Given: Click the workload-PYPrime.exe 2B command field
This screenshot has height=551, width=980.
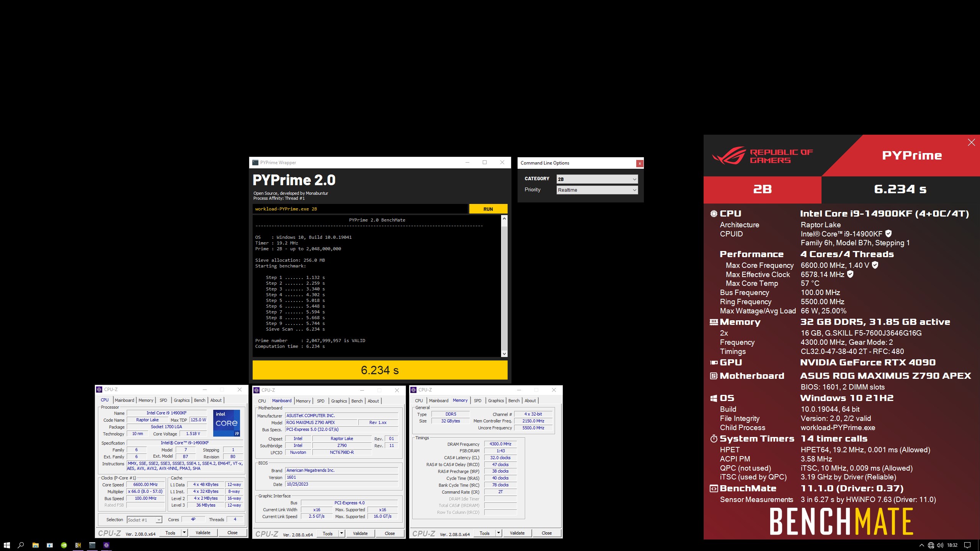Looking at the screenshot, I should coord(360,209).
